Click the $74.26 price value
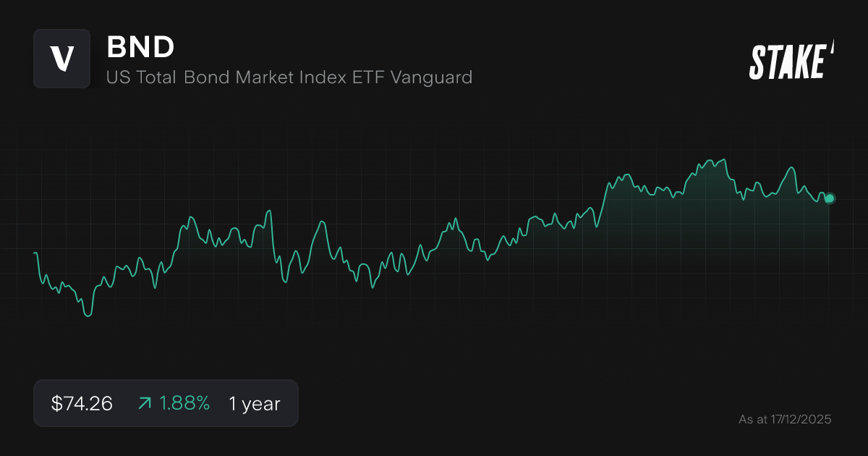This screenshot has height=456, width=868. (x=82, y=404)
